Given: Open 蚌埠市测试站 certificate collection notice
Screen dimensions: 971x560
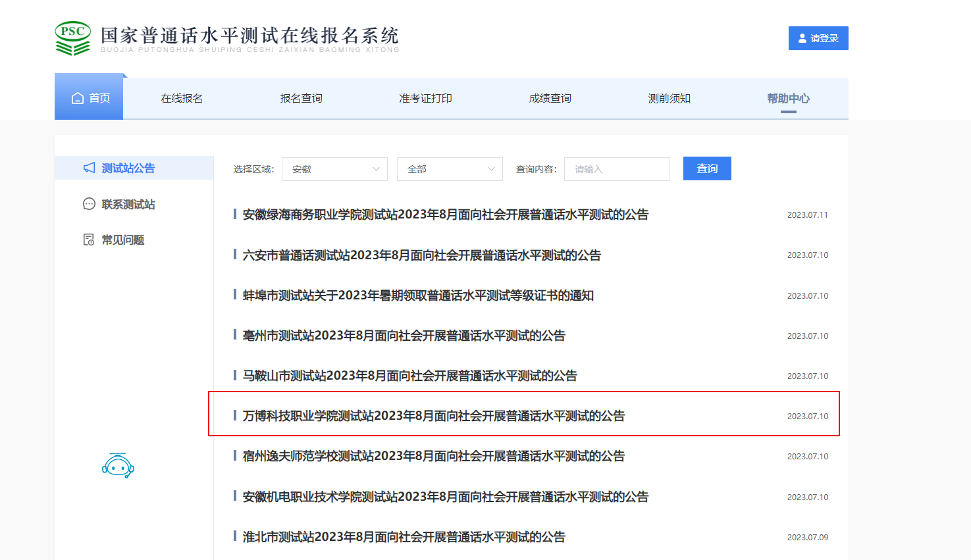Looking at the screenshot, I should point(418,295).
